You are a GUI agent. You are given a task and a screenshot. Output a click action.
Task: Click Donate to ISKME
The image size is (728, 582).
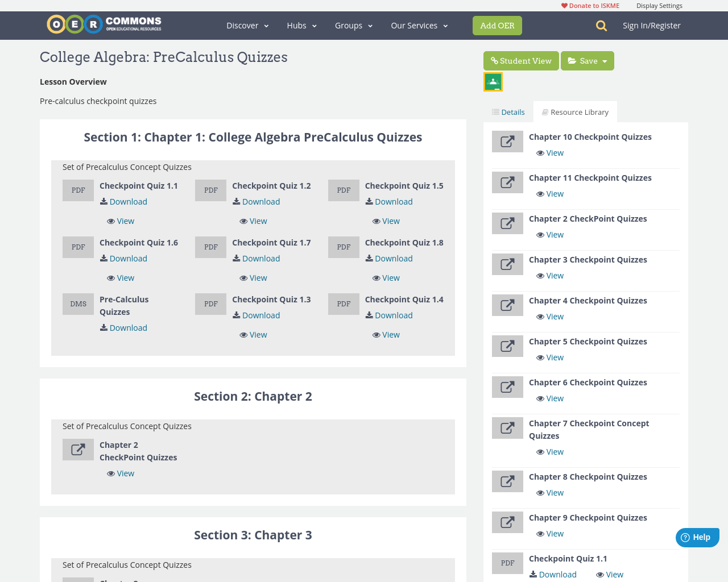[x=590, y=5]
